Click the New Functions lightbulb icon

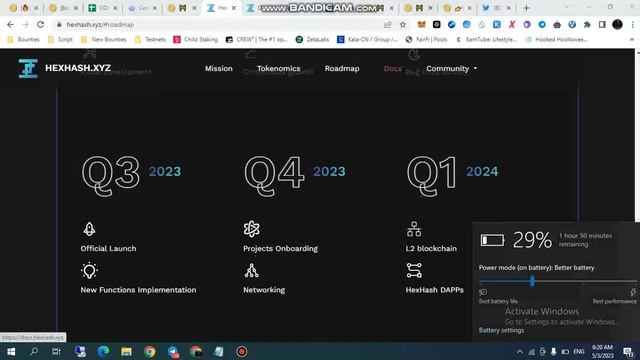click(x=89, y=271)
